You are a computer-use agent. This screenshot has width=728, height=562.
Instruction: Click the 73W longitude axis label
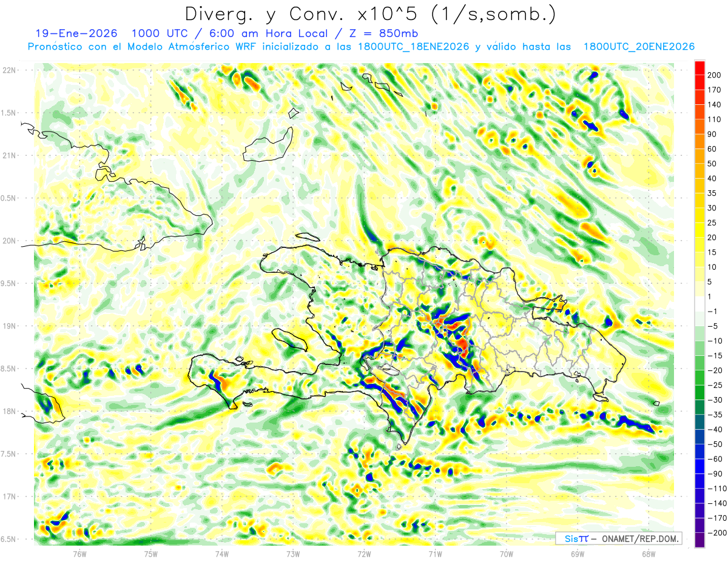tap(293, 554)
